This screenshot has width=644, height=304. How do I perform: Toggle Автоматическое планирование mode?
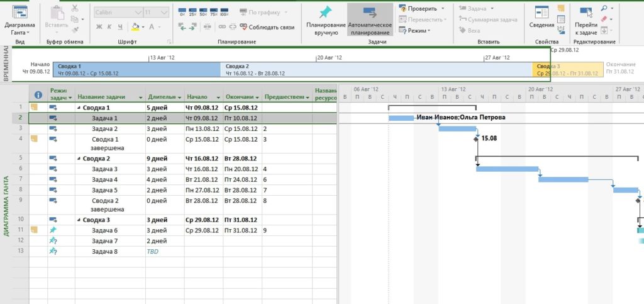[x=370, y=20]
